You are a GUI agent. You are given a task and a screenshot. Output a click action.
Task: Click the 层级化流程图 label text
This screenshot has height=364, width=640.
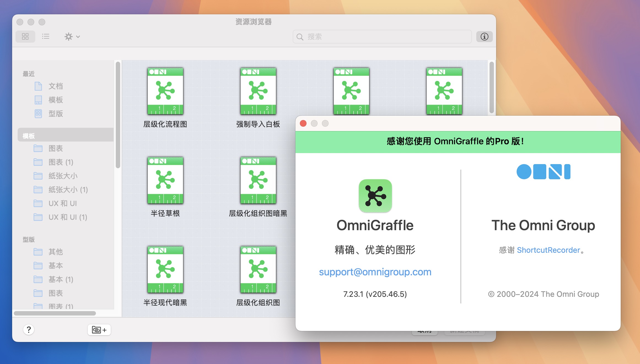click(165, 124)
